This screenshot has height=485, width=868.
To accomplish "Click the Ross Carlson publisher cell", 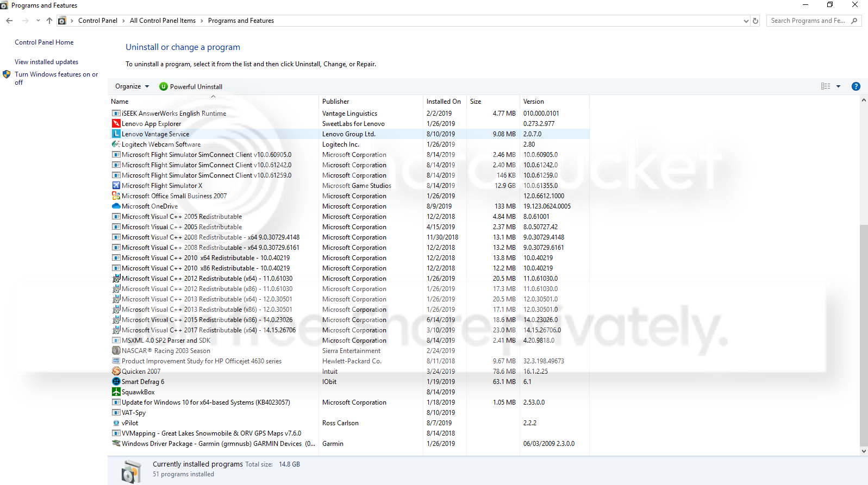I will [x=340, y=423].
